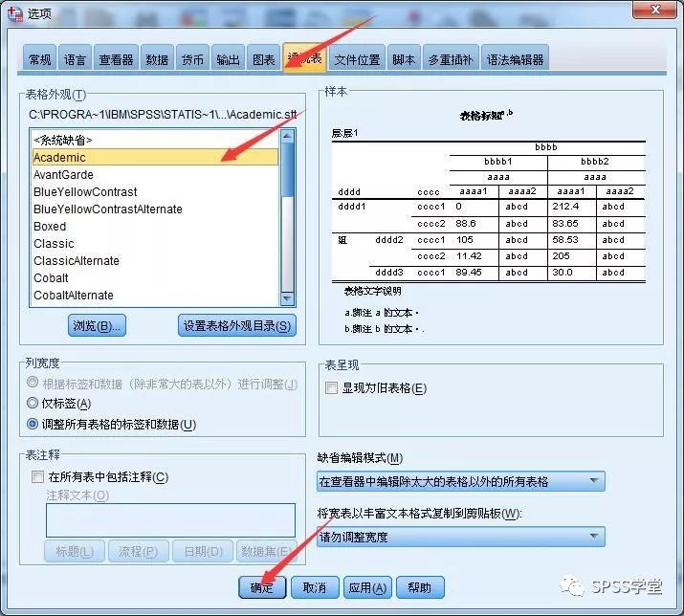Click the 流程(P) button

pos(139,551)
